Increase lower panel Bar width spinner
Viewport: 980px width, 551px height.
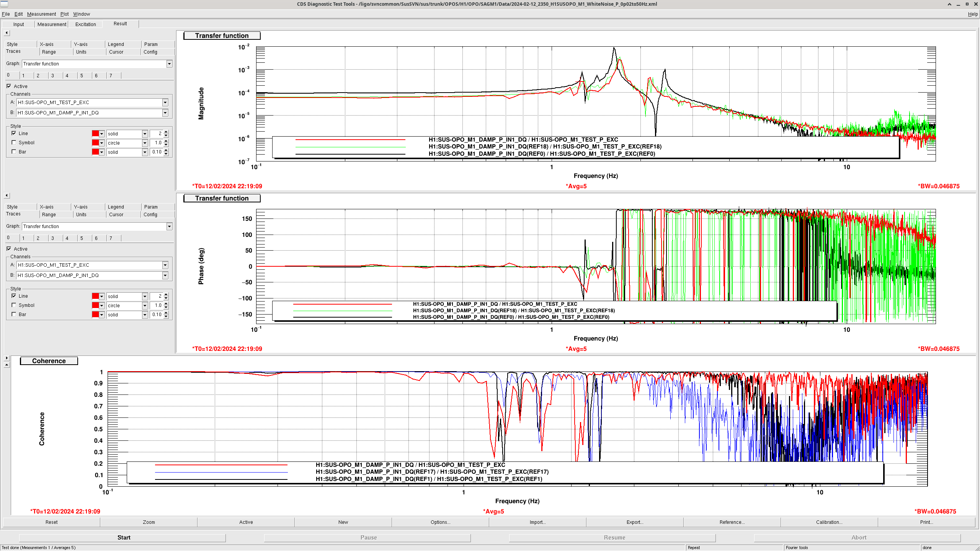pos(166,313)
